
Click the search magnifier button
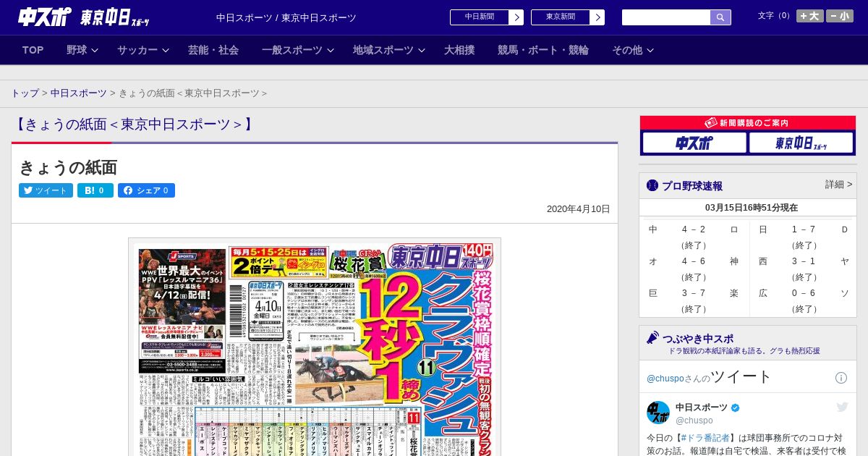[720, 17]
